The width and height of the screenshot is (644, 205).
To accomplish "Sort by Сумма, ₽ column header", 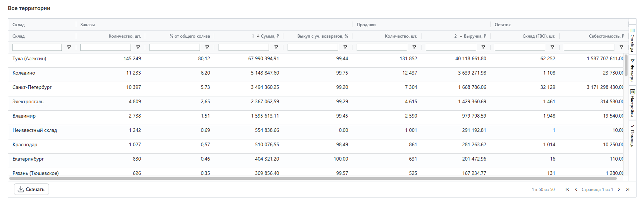I will [x=270, y=36].
